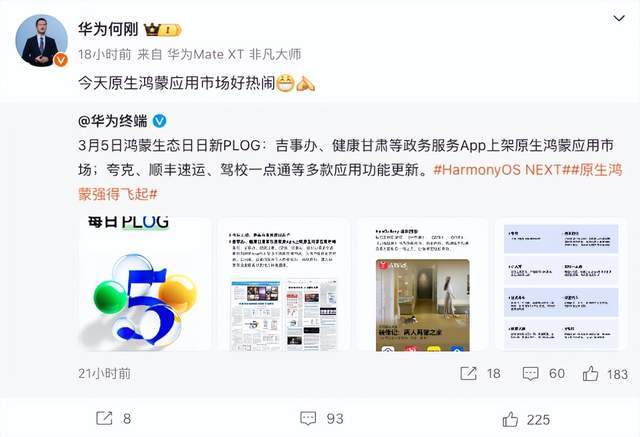This screenshot has height=437, width=640.
Task: Like the quoted post with 183 likes
Action: click(x=605, y=374)
